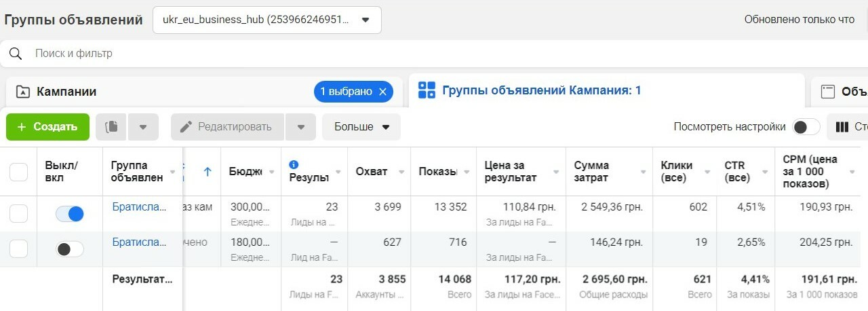868x311 pixels.
Task: Turn on the second Братисла ad set
Action: coord(70,249)
